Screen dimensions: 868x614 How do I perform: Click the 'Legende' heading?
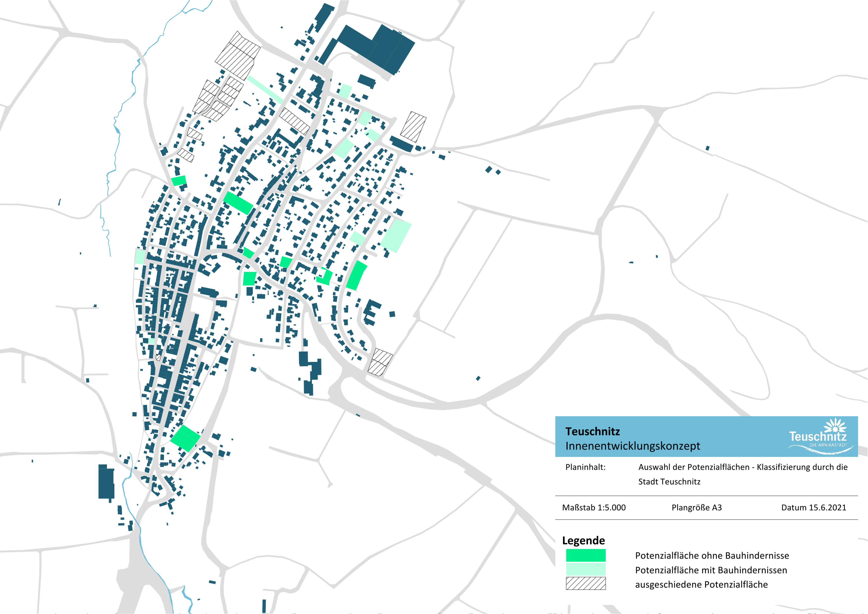583,541
